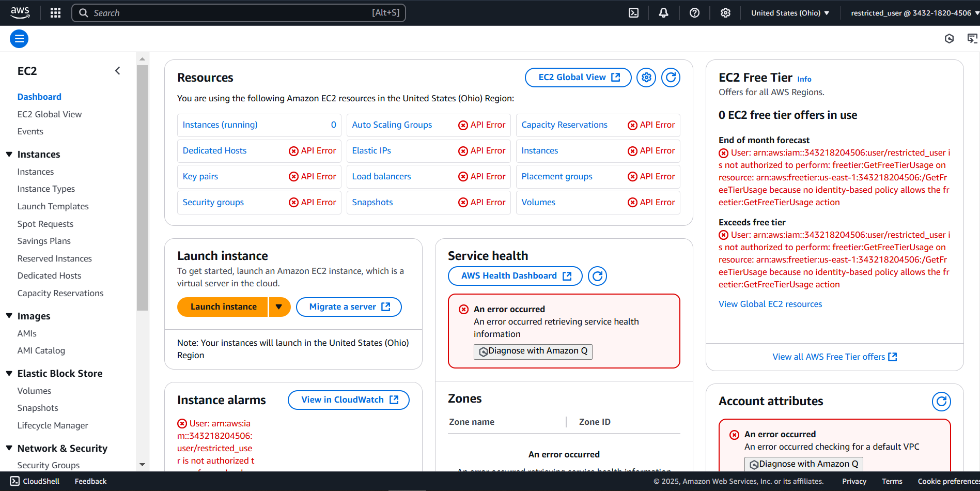Collapse the Elastic Block Store section

point(9,373)
